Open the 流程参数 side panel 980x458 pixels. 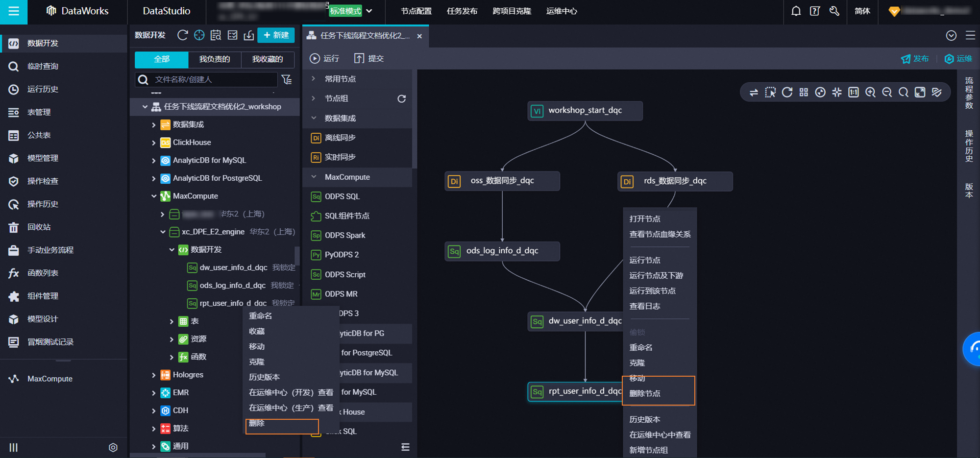click(x=969, y=93)
